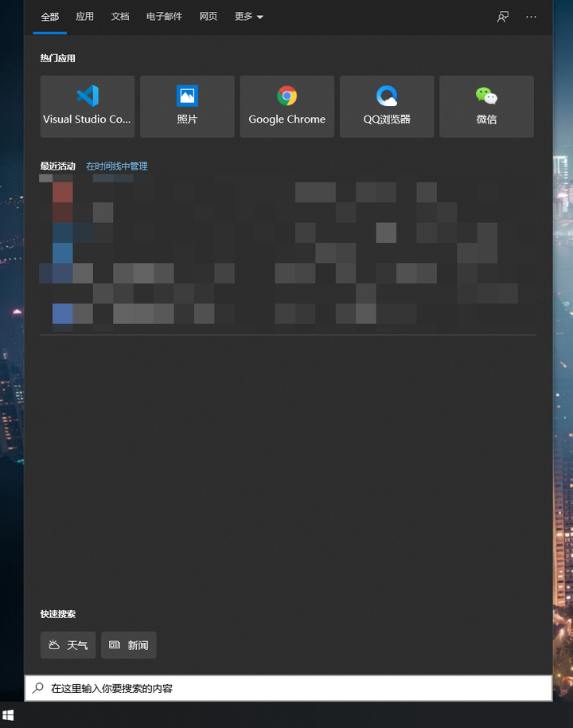Open Google Chrome from top apps
This screenshot has height=728, width=573.
click(x=286, y=106)
